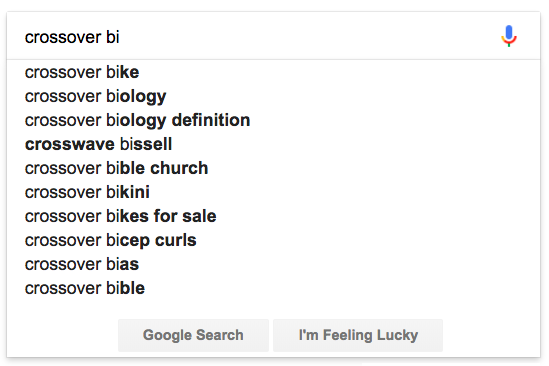Click the bold word 'curls' in the suggestions

click(x=176, y=240)
